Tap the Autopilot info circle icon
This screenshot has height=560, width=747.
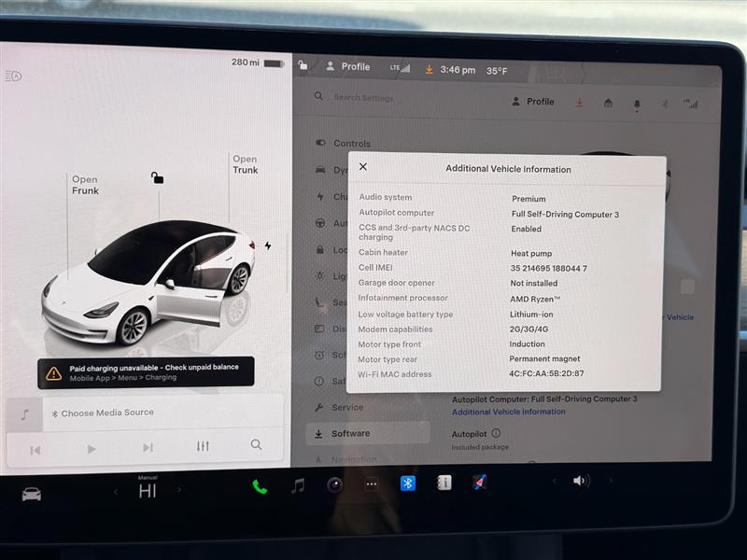point(496,433)
